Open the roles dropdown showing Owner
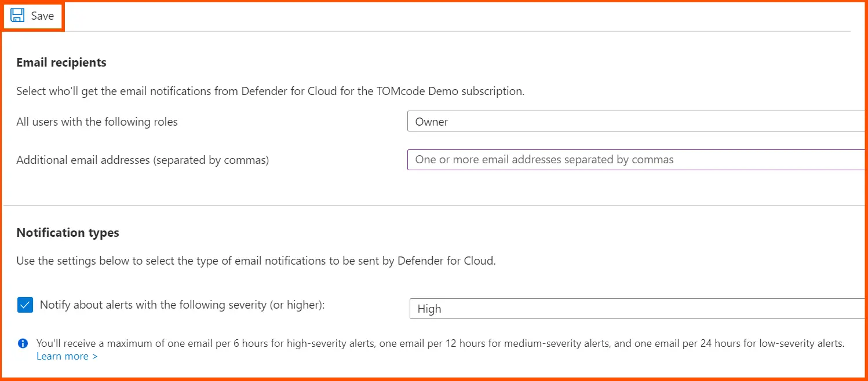Screen dimensions: 868x381 coord(637,122)
